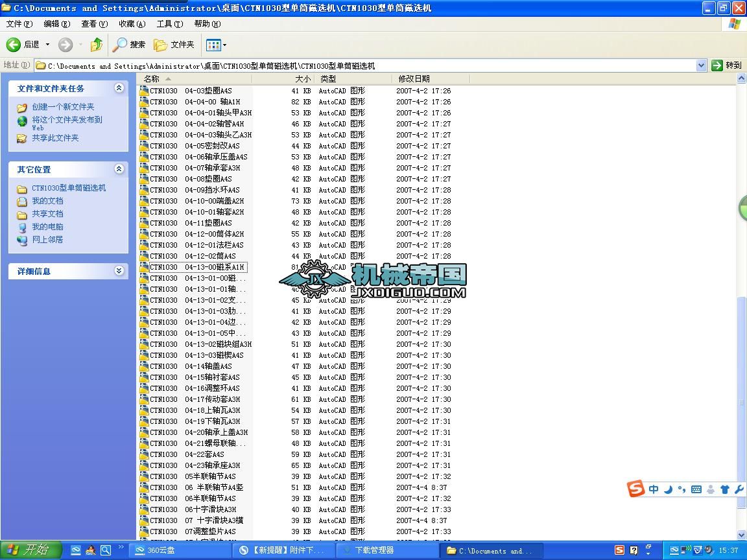Toggle the moon mode on Sogou bar
747x560 pixels.
(x=667, y=489)
